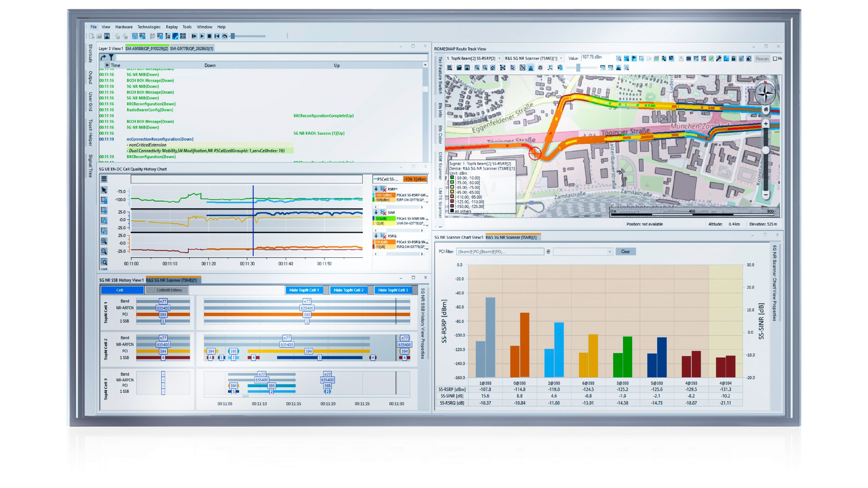Screen dimensions: 868x488
Task: Select the flag marker icon in the Route Track View toolbar
Action: pos(634,59)
